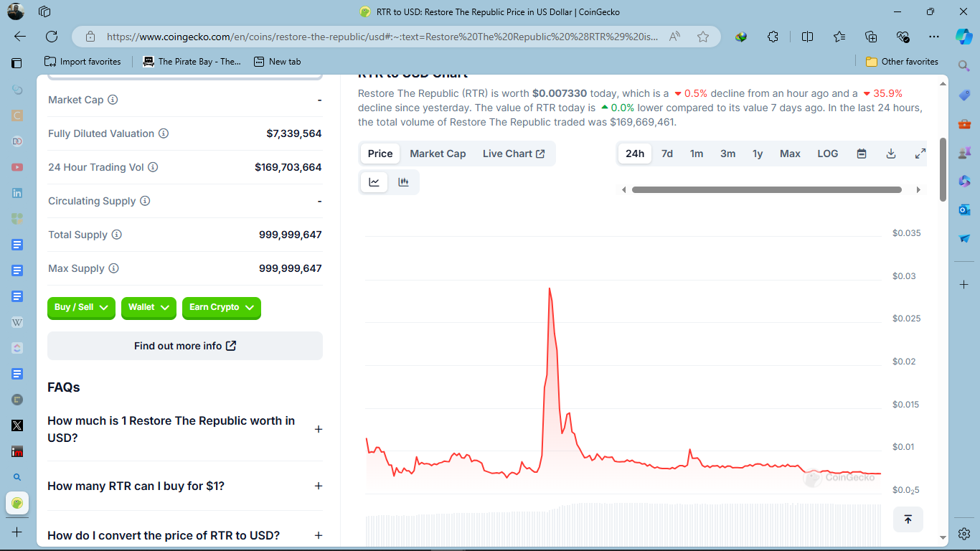Switch to the Price chart tab
Screen dimensions: 980x551
[380, 154]
